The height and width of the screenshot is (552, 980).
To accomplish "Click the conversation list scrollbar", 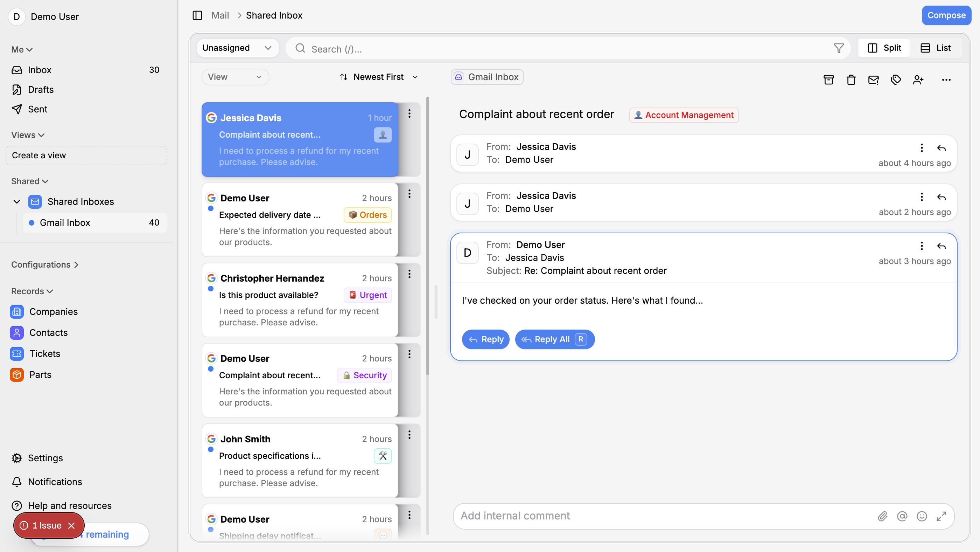I will pos(428,236).
